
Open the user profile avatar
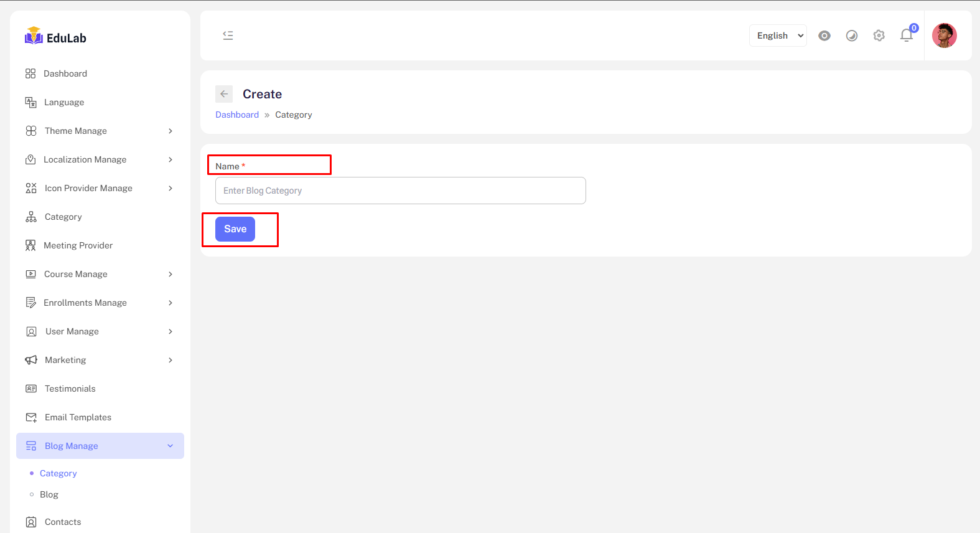[x=944, y=35]
